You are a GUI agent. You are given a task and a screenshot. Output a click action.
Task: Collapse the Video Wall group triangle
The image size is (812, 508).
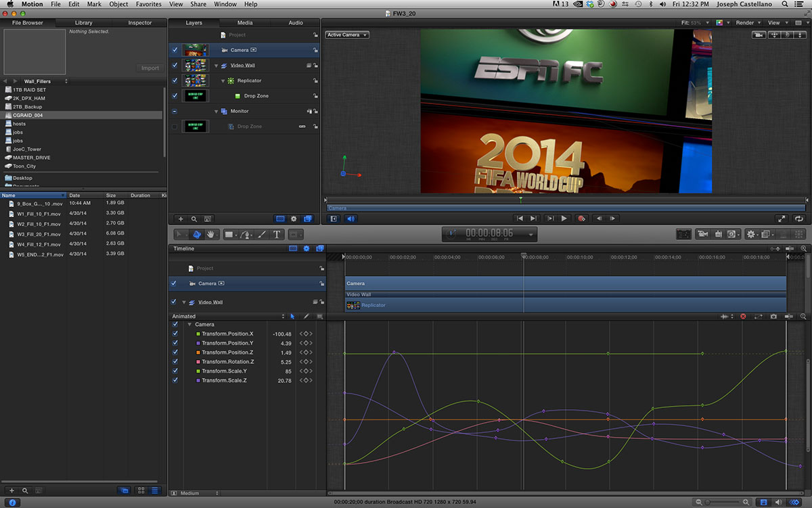tap(217, 66)
